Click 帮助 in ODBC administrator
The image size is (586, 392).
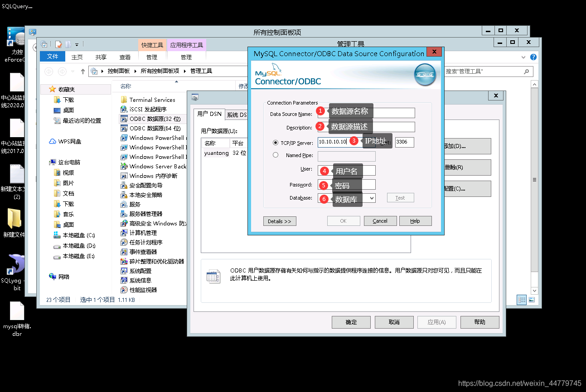479,322
